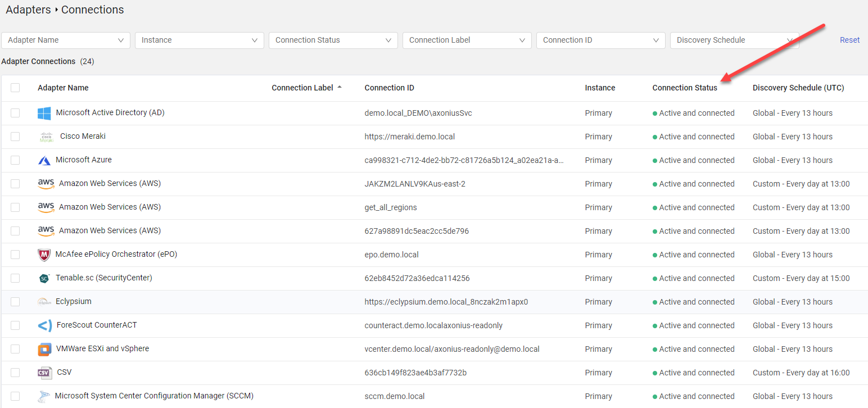Click connection ID https://meraki.demo.local
This screenshot has width=868, height=408.
coord(410,137)
